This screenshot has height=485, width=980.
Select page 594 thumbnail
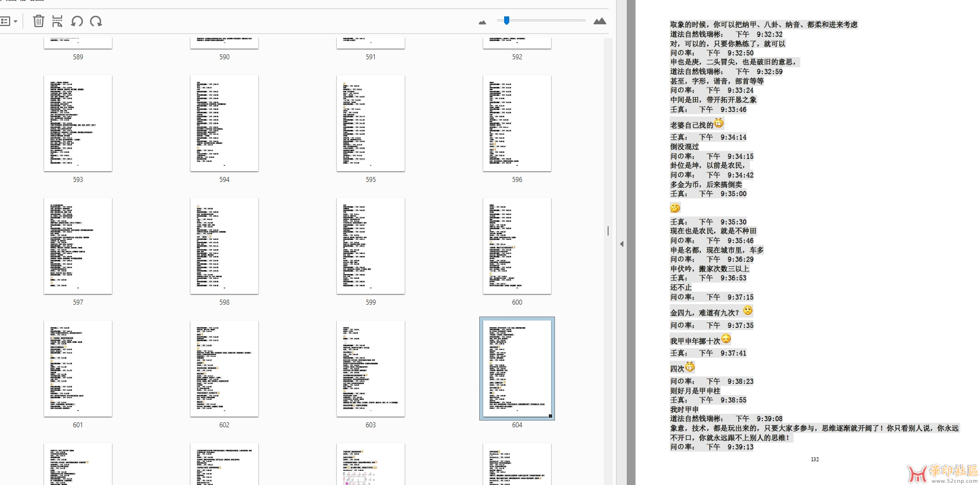pos(224,123)
